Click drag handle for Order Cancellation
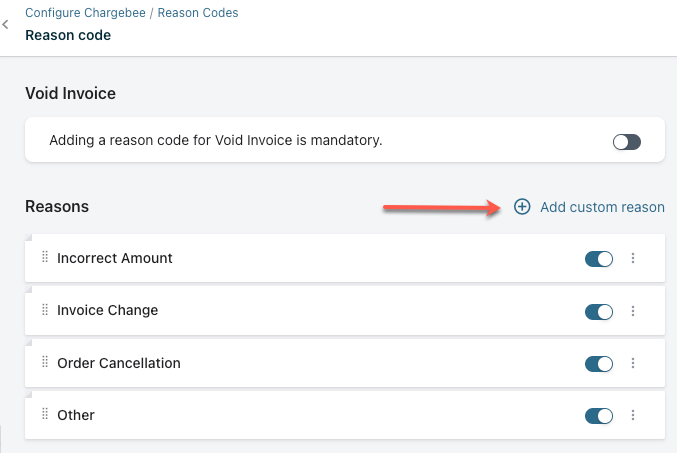677x453 pixels. (x=44, y=363)
